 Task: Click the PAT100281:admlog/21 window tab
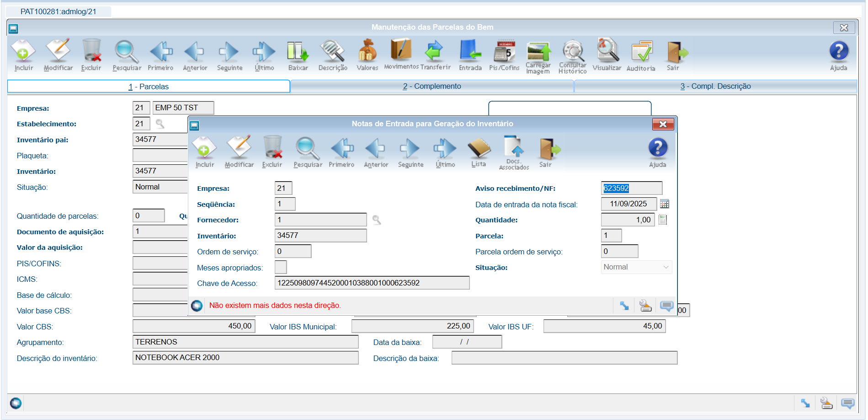[x=59, y=11]
